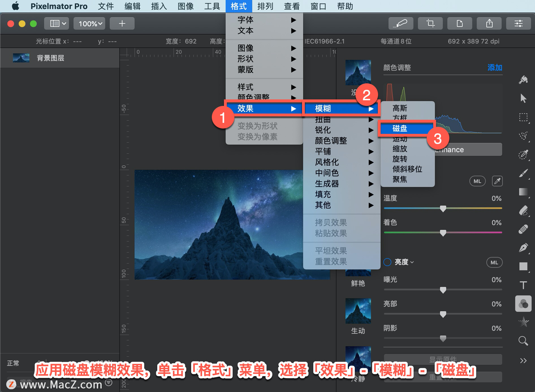Screen dimensions: 535x392
Task: Select the Paint brush tool
Action: coord(523,173)
